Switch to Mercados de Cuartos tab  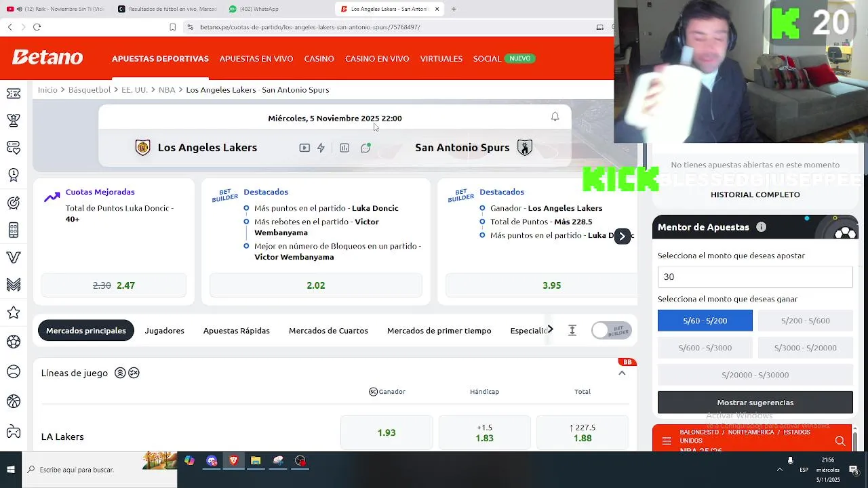(328, 331)
